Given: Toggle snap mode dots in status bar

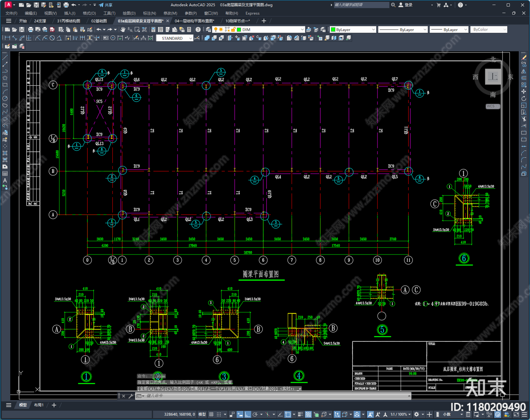Looking at the screenshot, I should (x=219, y=414).
